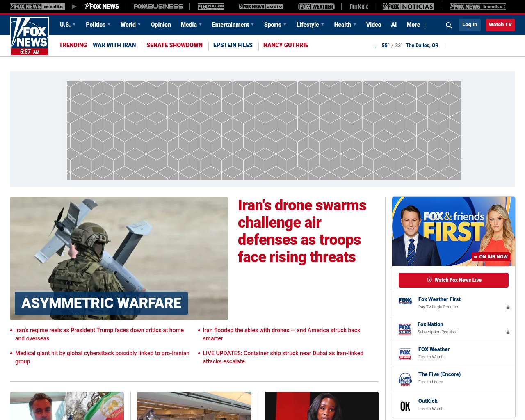Open the Fox Noticias logo link

[409, 7]
